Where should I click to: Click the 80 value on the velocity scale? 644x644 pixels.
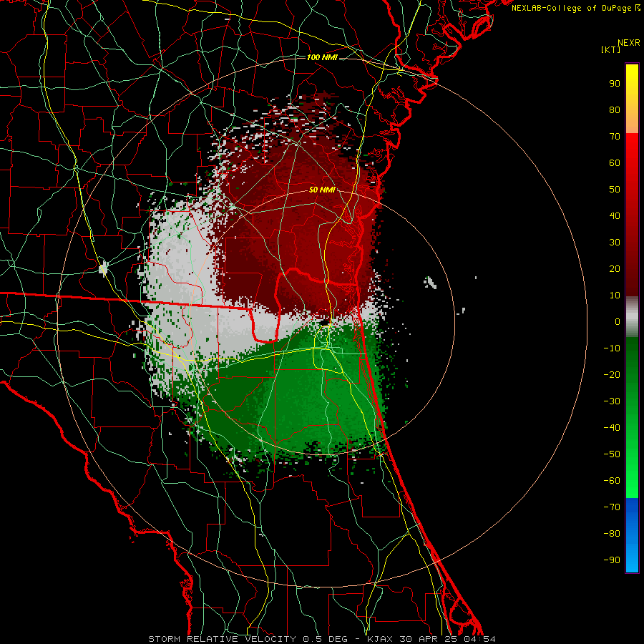click(x=615, y=110)
